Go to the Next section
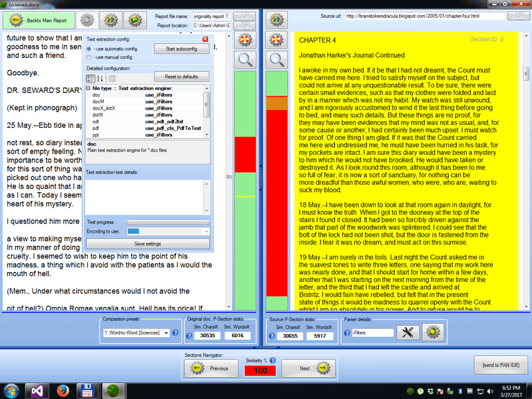Viewport: 532px width, 399px height. [309, 368]
